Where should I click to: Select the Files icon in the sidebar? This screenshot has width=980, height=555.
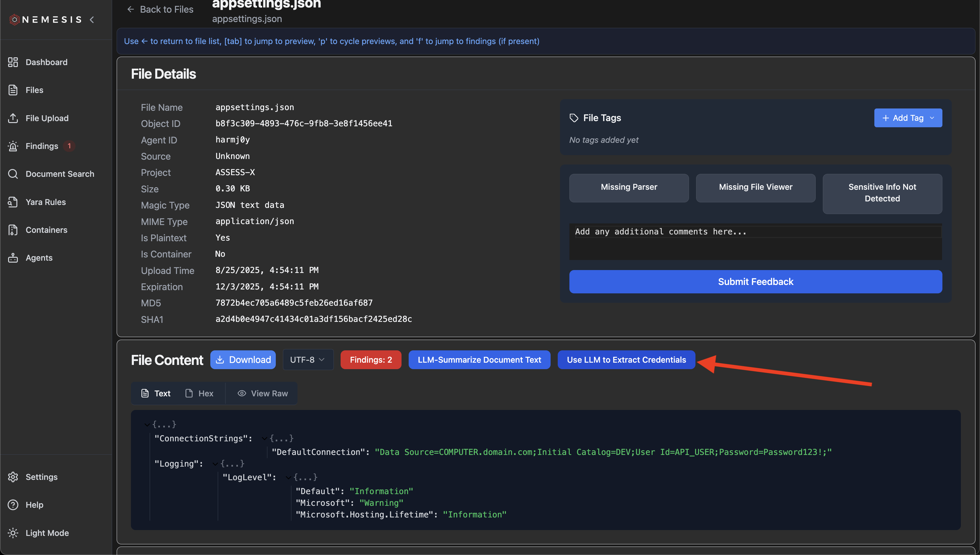click(34, 90)
